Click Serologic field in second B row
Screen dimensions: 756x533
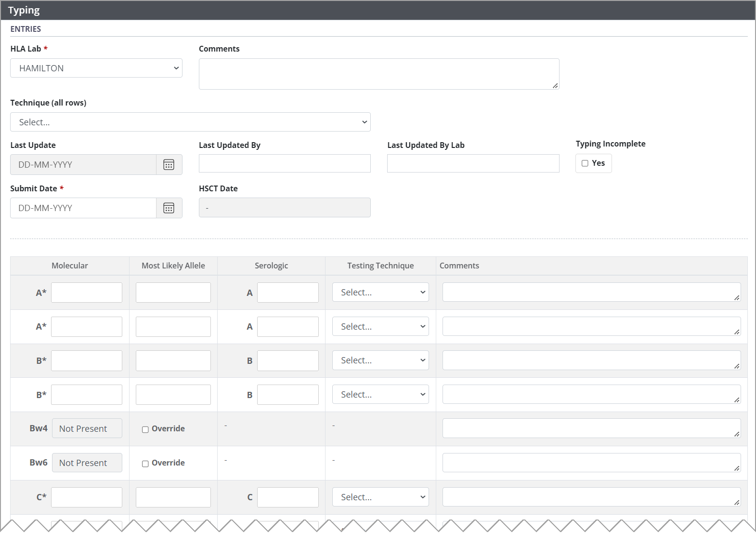(288, 395)
